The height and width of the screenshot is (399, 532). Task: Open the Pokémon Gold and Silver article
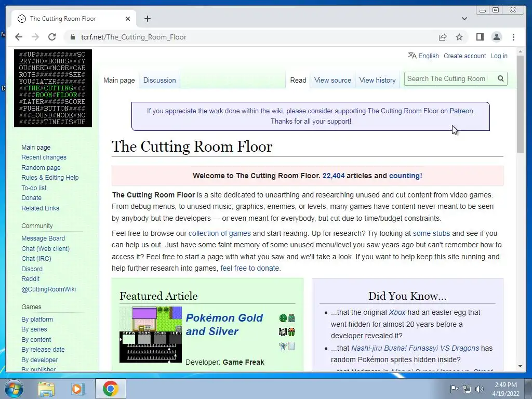point(224,325)
